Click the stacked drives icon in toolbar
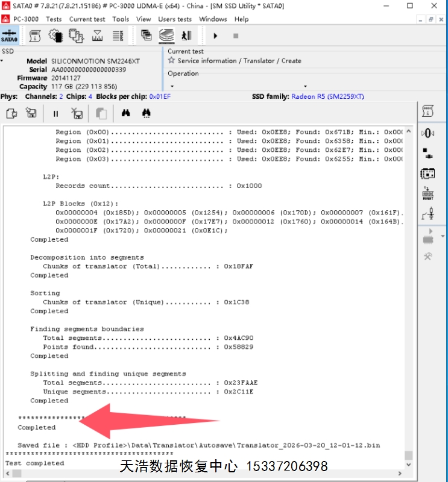Viewport: 448px width, 482px height. tap(166, 36)
